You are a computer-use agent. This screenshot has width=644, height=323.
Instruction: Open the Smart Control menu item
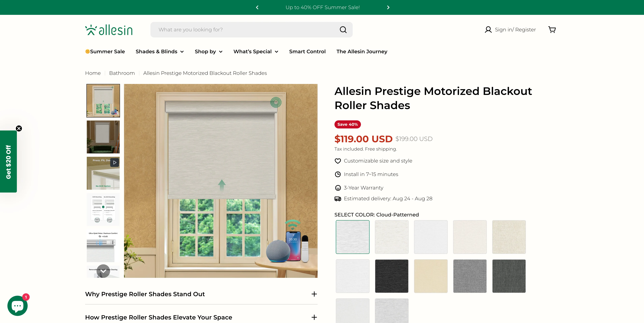pos(307,52)
